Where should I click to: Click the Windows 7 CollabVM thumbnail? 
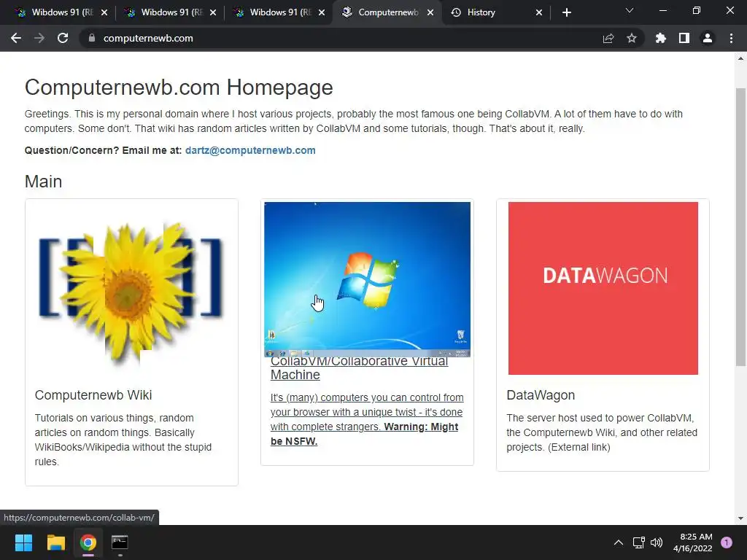(x=368, y=279)
